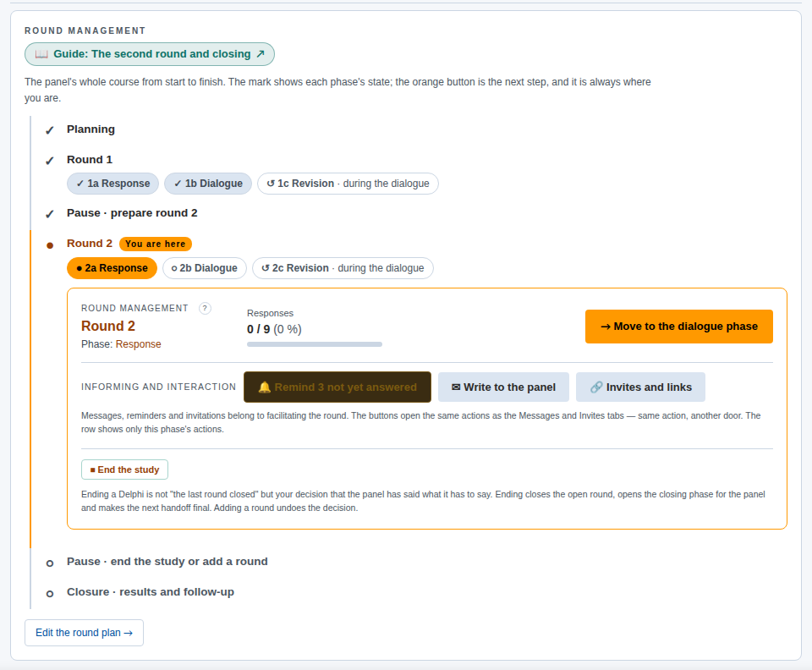
Task: Open the round management help question mark
Action: (x=205, y=309)
